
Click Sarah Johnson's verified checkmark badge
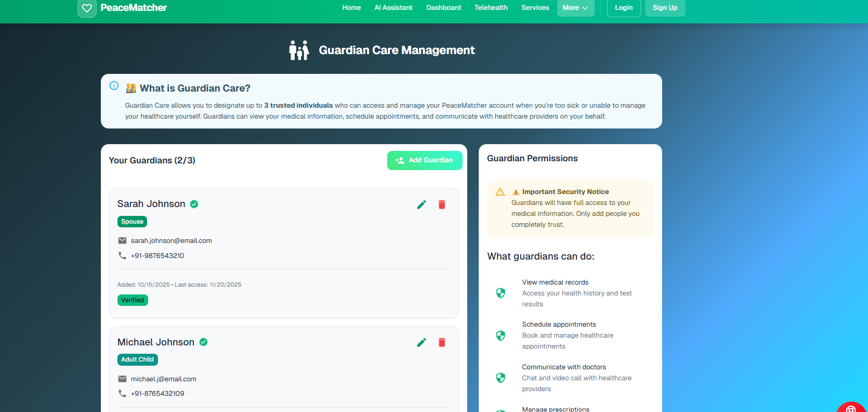[x=194, y=204]
